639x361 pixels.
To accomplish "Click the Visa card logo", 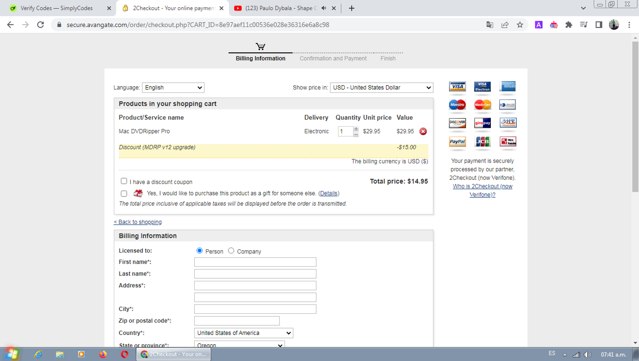I will [457, 86].
